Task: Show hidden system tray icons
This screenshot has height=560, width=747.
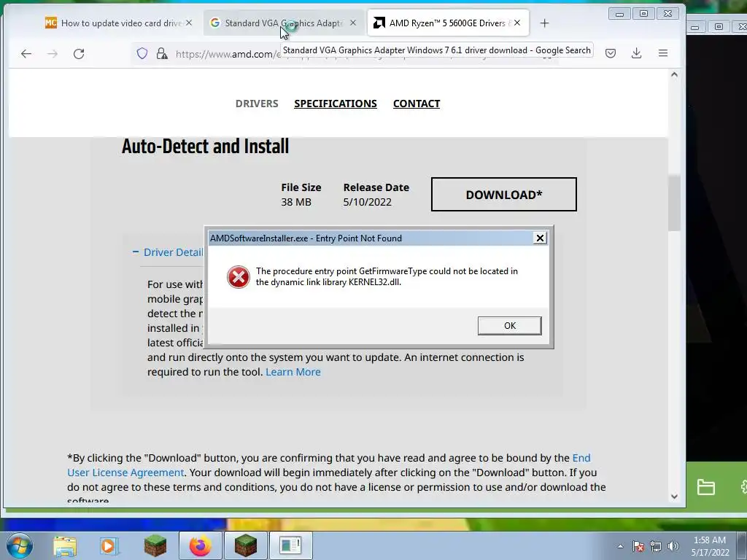Action: [620, 546]
